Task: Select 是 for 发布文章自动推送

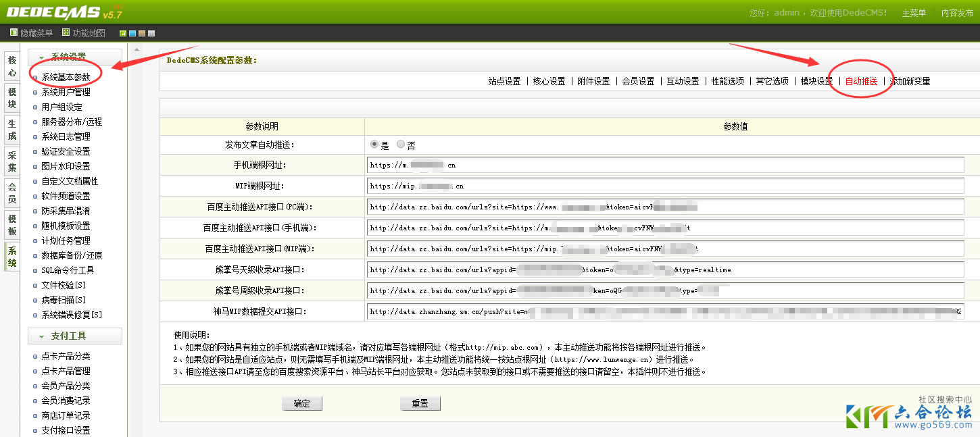Action: click(x=374, y=145)
